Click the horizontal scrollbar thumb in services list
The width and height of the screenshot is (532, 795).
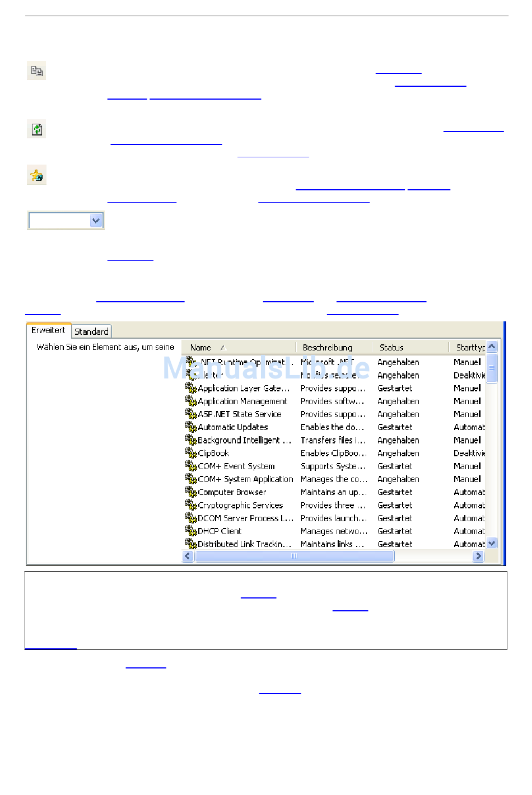294,556
